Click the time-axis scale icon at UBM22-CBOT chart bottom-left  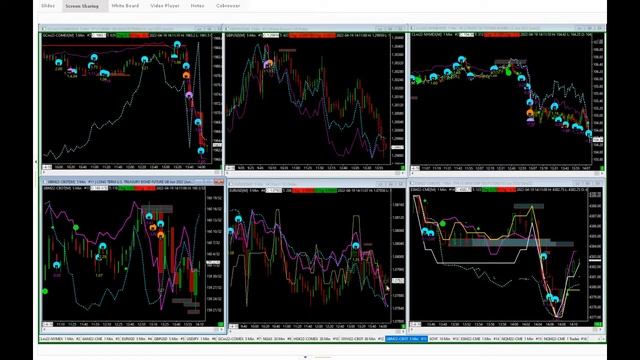tap(48, 324)
